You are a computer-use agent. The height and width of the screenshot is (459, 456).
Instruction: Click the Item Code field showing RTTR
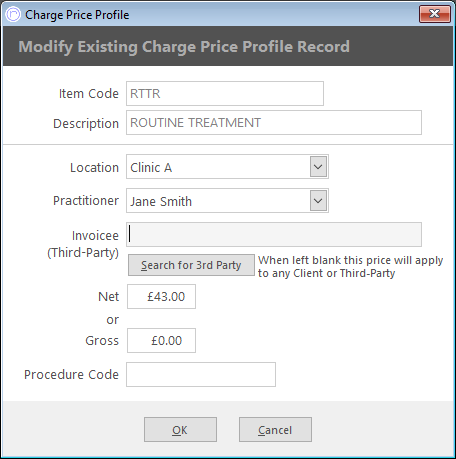(x=225, y=93)
